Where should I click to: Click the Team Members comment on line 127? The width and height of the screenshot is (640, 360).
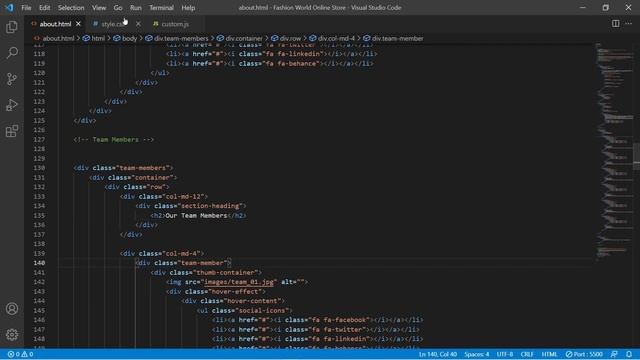[x=114, y=140]
